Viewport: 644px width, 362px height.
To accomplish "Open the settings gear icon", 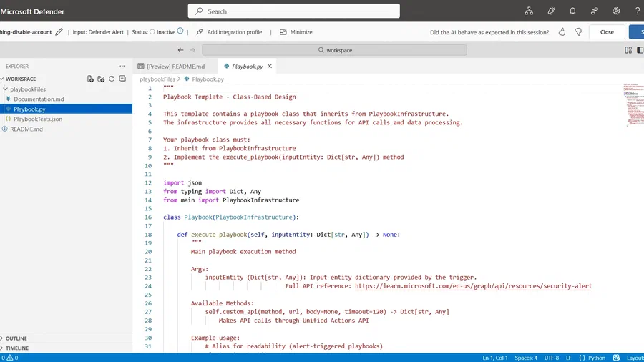I will click(615, 11).
